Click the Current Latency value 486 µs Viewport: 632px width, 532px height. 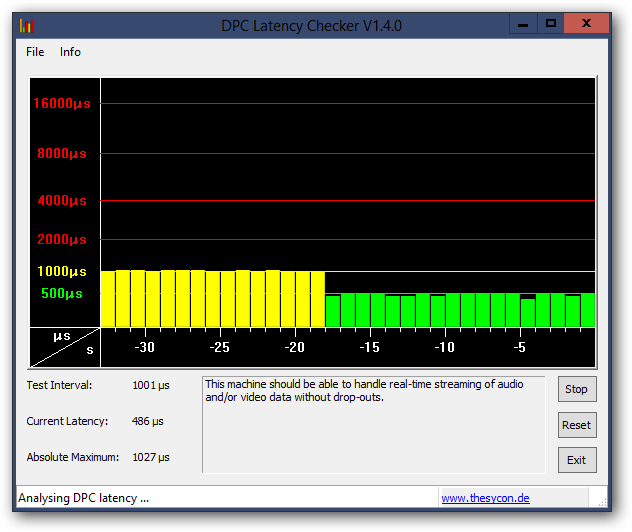tap(148, 421)
